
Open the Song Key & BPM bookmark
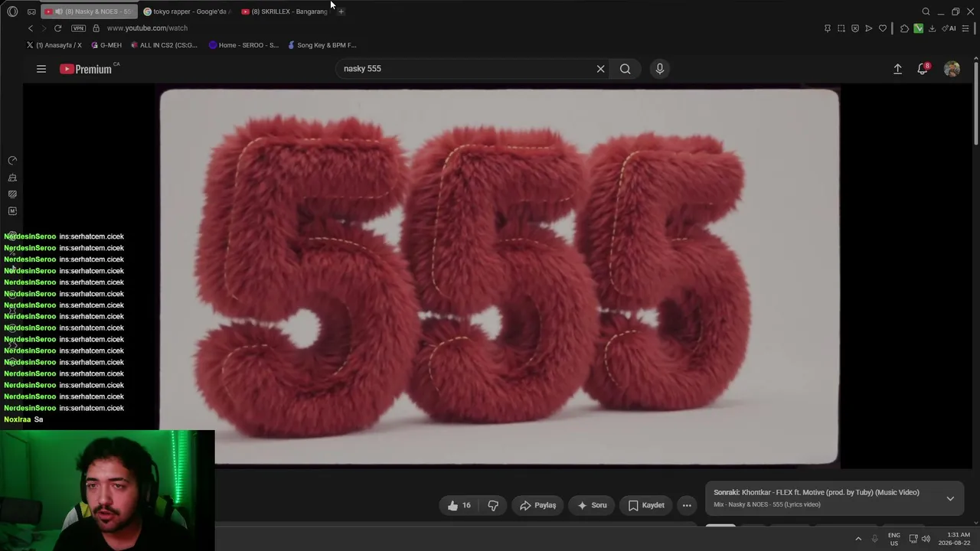pos(322,45)
